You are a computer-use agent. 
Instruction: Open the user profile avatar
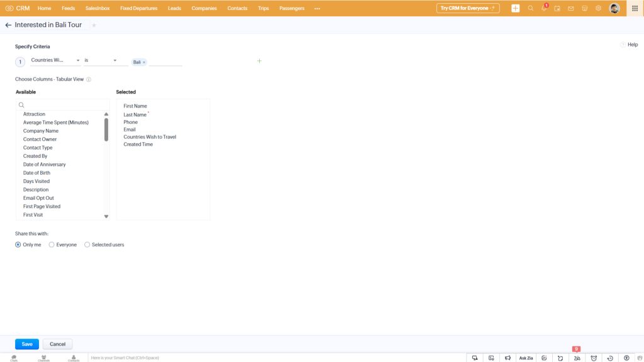614,8
